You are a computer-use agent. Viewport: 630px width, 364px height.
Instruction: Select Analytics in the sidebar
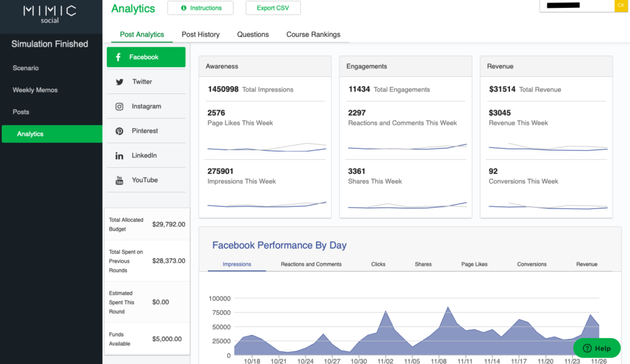click(52, 134)
